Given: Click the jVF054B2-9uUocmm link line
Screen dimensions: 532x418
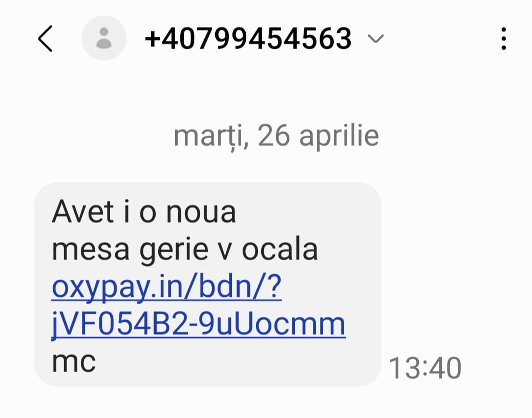Looking at the screenshot, I should [199, 325].
